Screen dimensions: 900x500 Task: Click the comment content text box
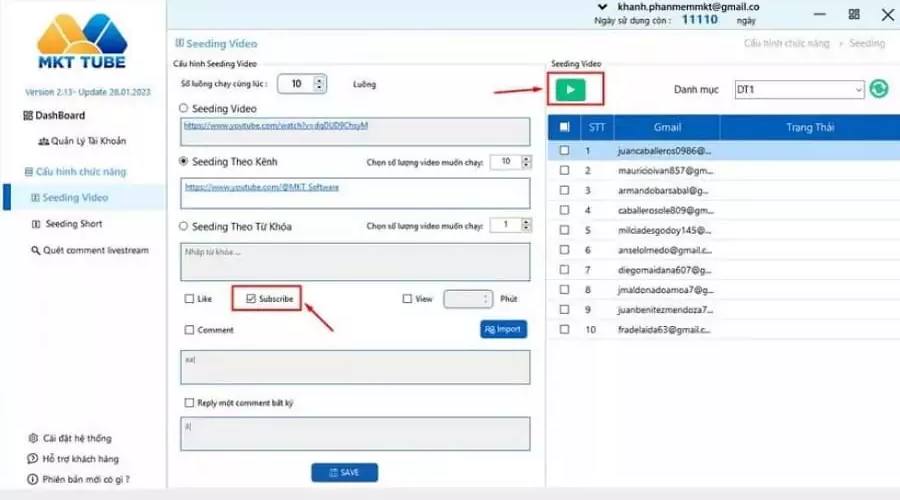(355, 367)
